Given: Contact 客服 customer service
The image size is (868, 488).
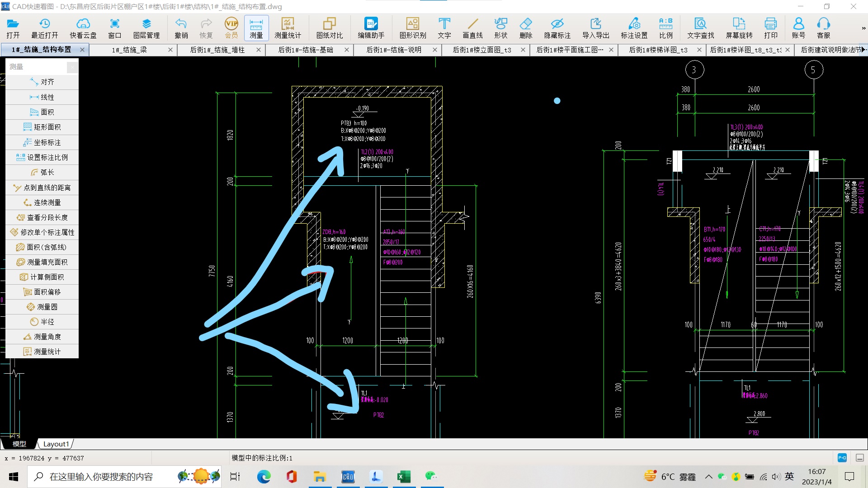Looking at the screenshot, I should [824, 28].
